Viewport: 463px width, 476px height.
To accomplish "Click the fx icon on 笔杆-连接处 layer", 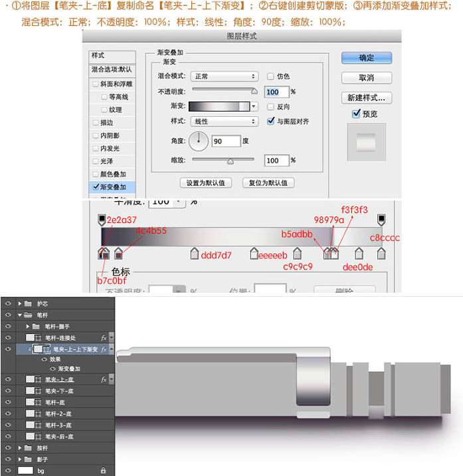I will [x=104, y=337].
